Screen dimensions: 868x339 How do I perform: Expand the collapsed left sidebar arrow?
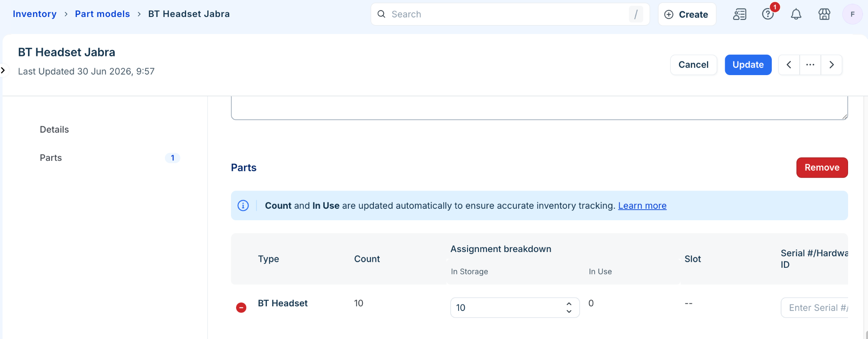pyautogui.click(x=3, y=70)
